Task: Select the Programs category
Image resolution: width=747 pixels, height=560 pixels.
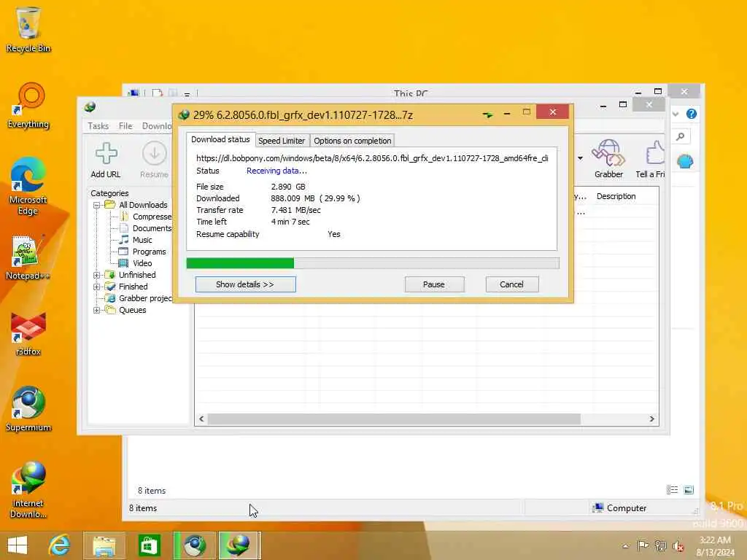Action: click(143, 252)
